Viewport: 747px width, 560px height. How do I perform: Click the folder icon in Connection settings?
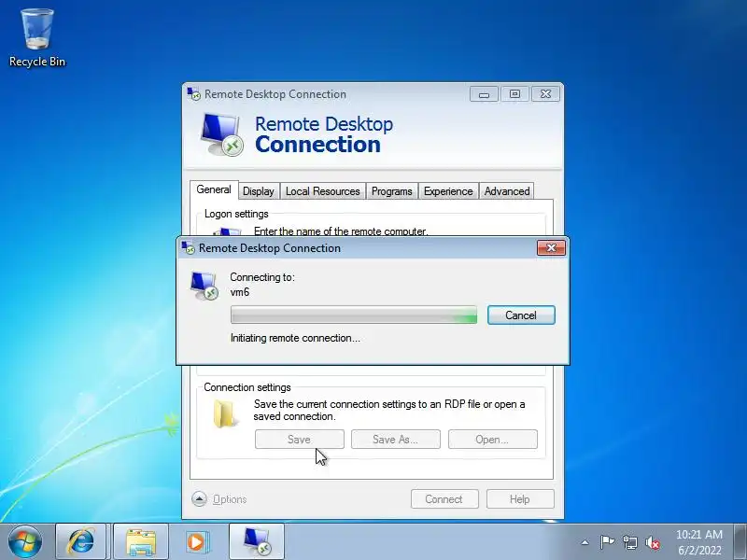click(x=224, y=414)
